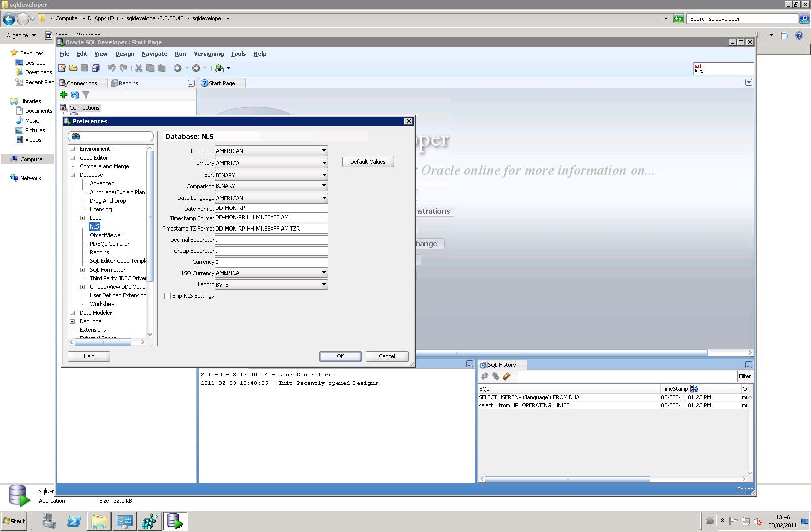Click the Cut scissors toolbar icon

(x=139, y=68)
